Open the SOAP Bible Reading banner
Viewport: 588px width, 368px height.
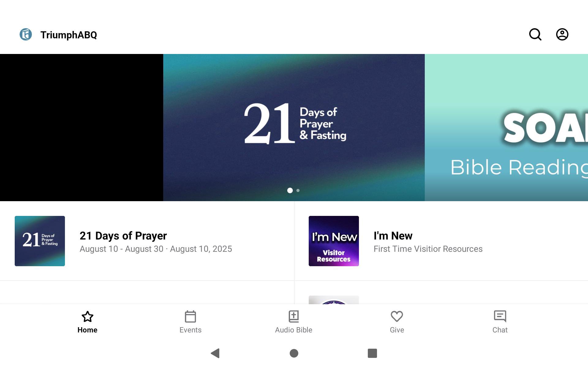click(x=507, y=128)
